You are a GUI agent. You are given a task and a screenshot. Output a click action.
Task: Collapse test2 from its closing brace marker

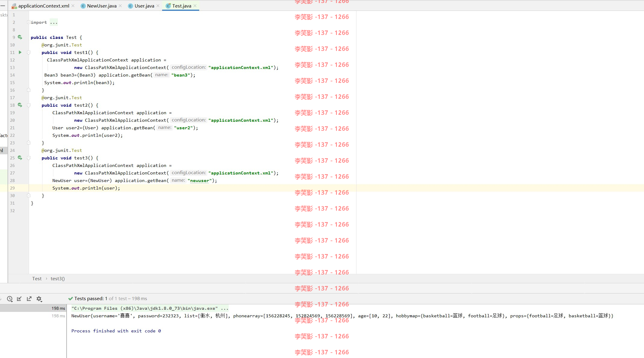[x=29, y=143]
